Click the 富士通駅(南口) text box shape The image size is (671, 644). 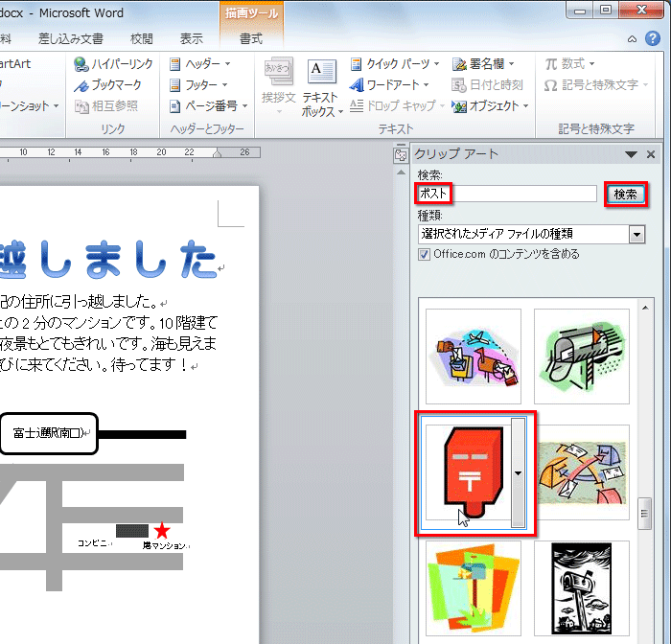pyautogui.click(x=49, y=434)
